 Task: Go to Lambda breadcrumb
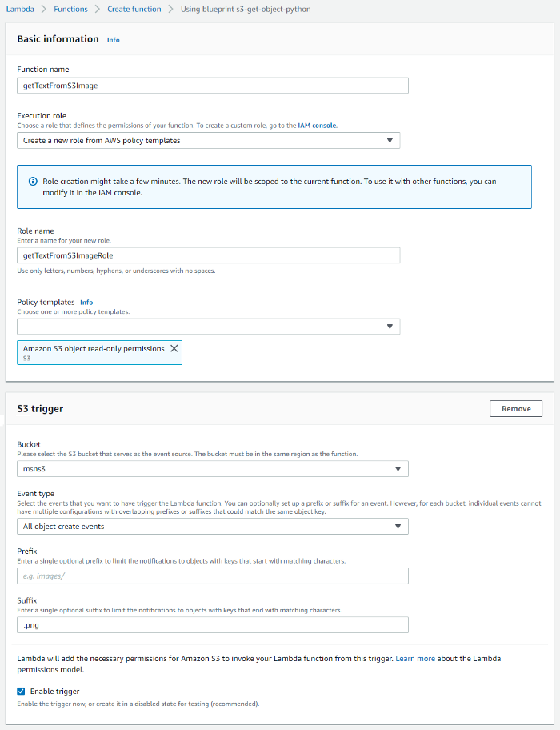click(20, 10)
